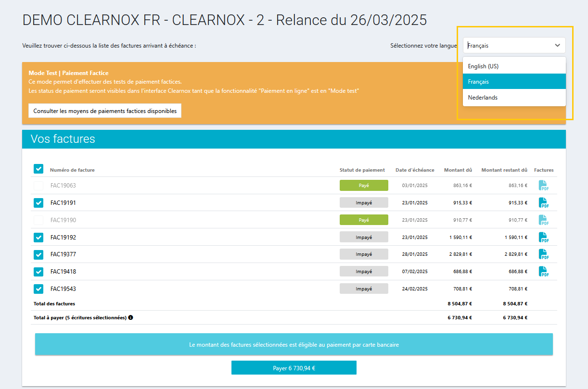588x389 pixels.
Task: Collapse the language dropdown chevron
Action: [557, 46]
